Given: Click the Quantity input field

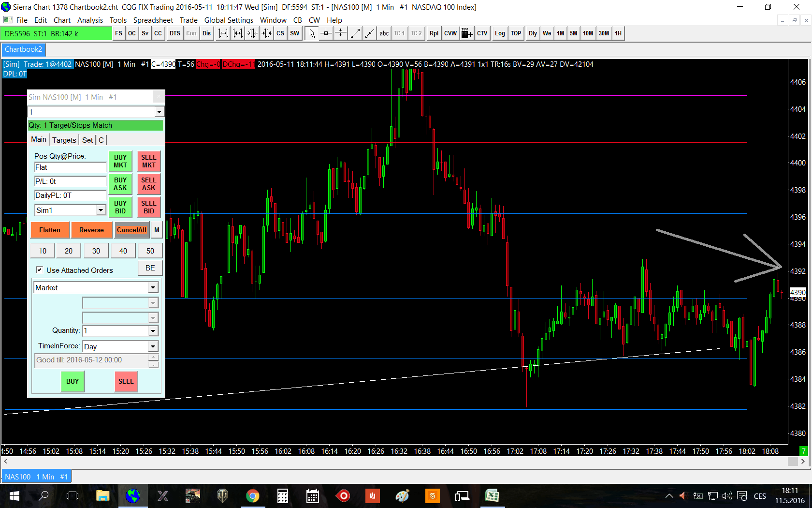Looking at the screenshot, I should point(115,331).
